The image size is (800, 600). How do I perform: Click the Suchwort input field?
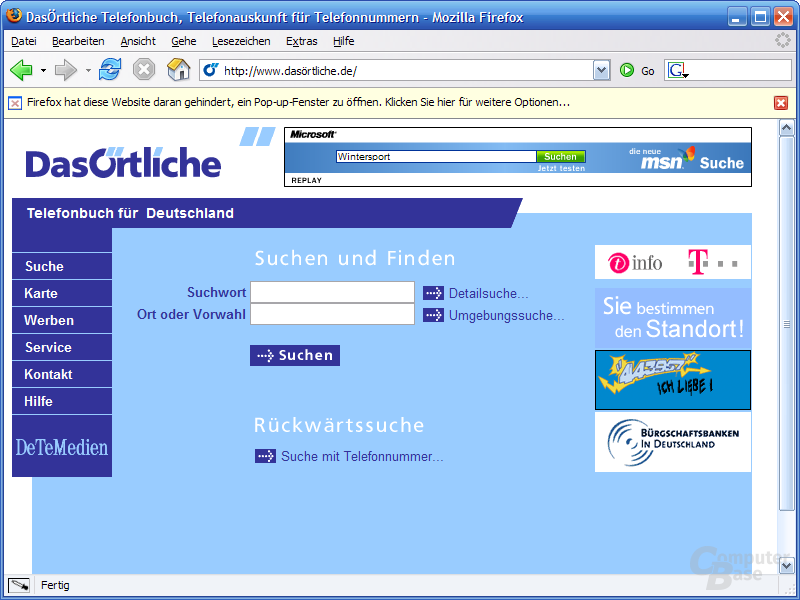pos(332,292)
